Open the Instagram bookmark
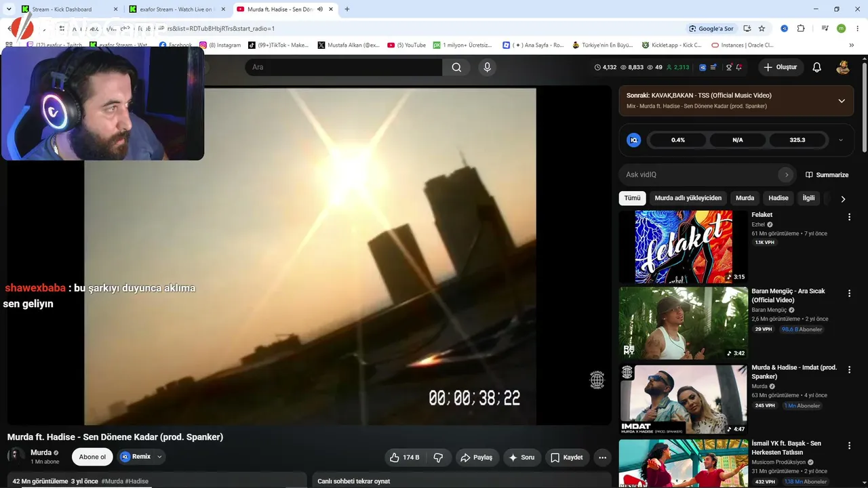Image resolution: width=868 pixels, height=488 pixels. click(x=220, y=45)
